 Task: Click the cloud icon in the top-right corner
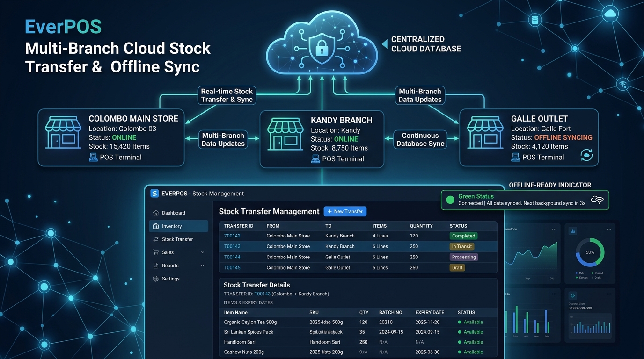pyautogui.click(x=610, y=14)
